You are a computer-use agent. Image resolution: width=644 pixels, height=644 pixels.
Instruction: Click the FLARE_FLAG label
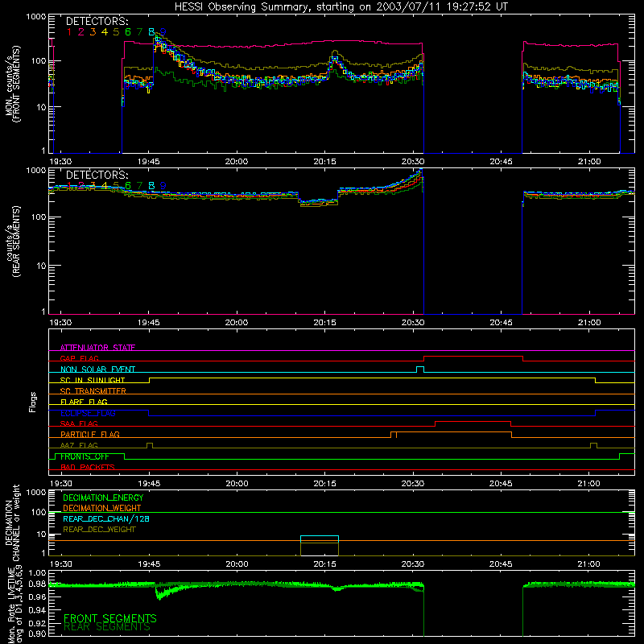84,402
